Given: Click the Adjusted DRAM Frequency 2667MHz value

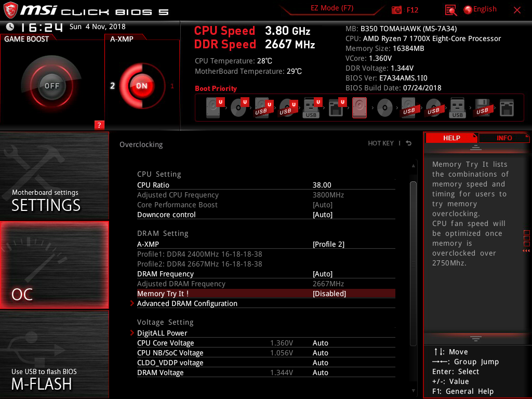Looking at the screenshot, I should click(328, 284).
